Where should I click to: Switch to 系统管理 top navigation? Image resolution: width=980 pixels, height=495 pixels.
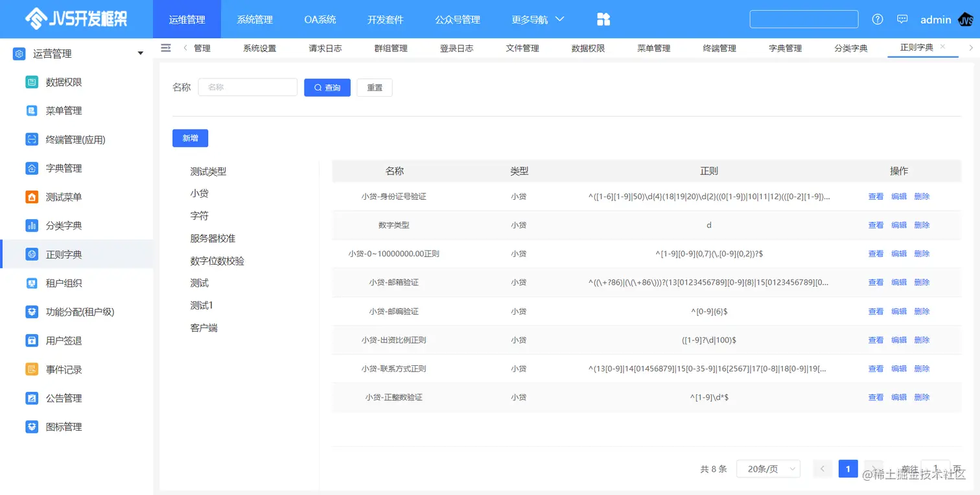pos(255,19)
